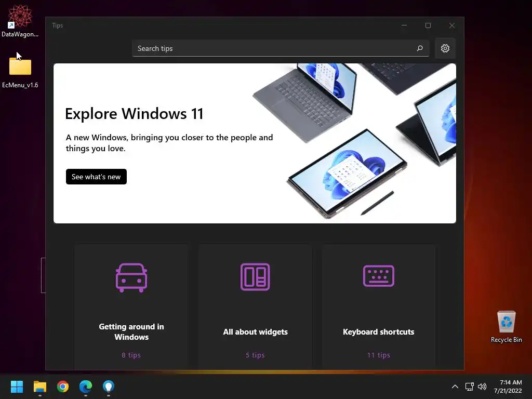Click the 11 tips label
Screen dimensions: 532x399
378,355
